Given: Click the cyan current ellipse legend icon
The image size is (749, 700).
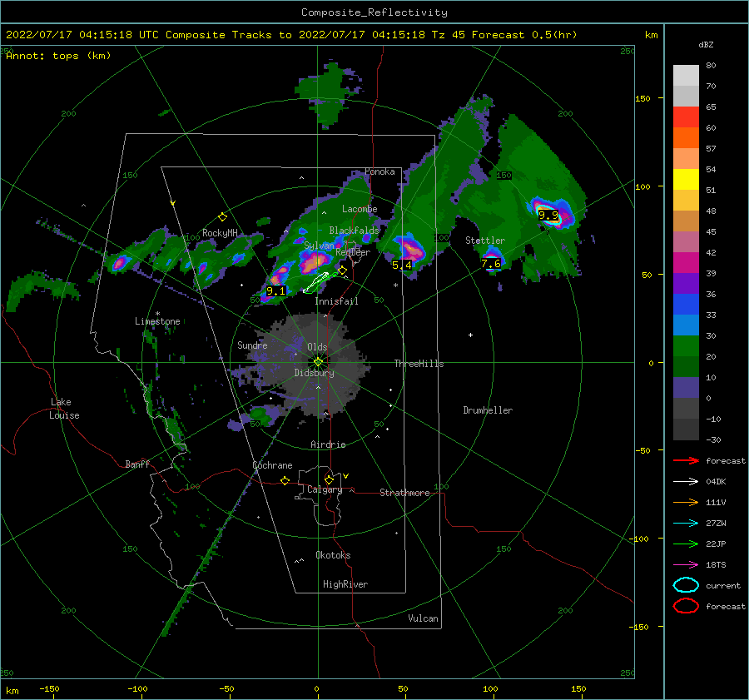Looking at the screenshot, I should (x=686, y=585).
